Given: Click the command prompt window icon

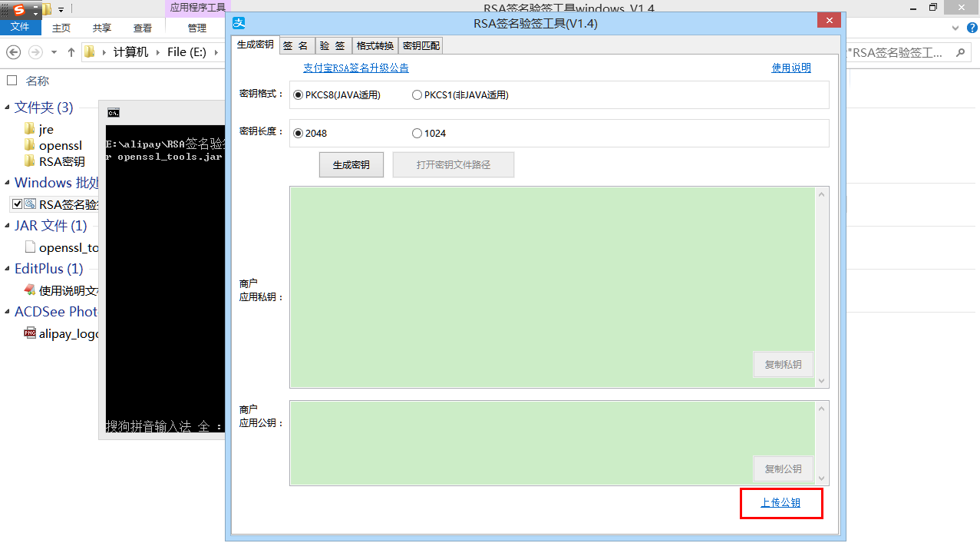Looking at the screenshot, I should [x=114, y=113].
